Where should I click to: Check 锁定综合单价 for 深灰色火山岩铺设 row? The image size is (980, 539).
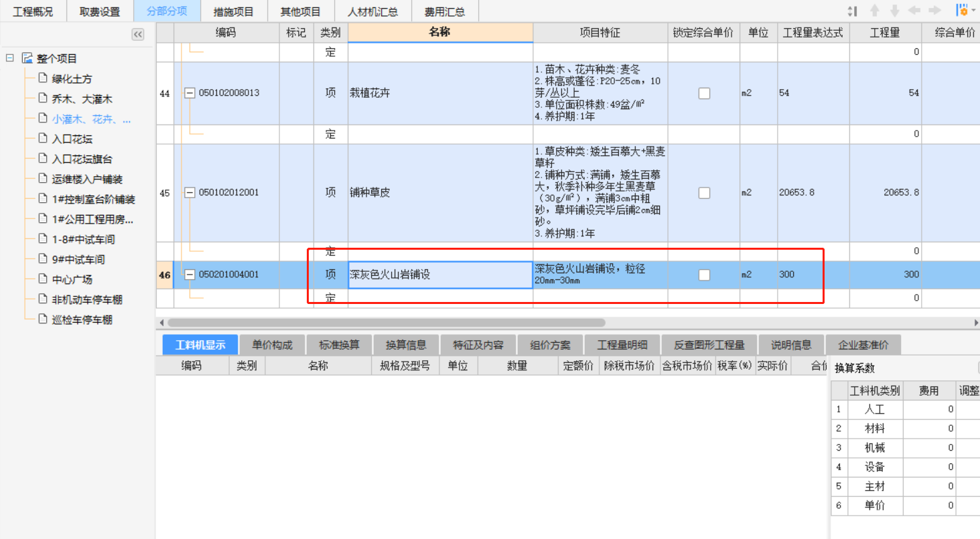[704, 275]
